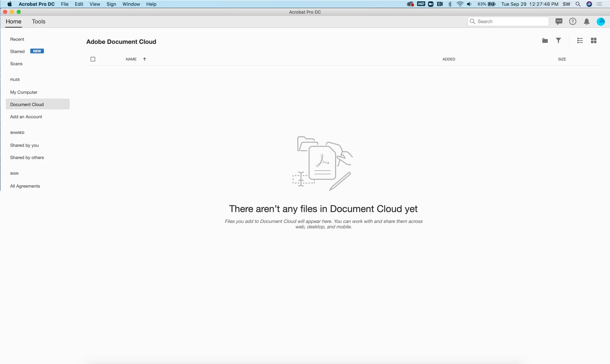
Task: Open the Sign menu
Action: point(111,4)
